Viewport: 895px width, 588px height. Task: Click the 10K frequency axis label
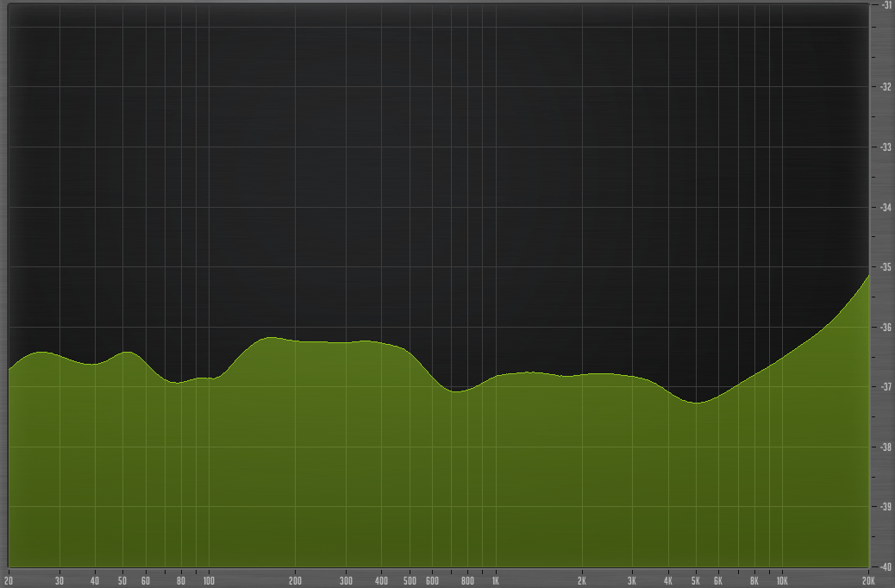(x=782, y=580)
